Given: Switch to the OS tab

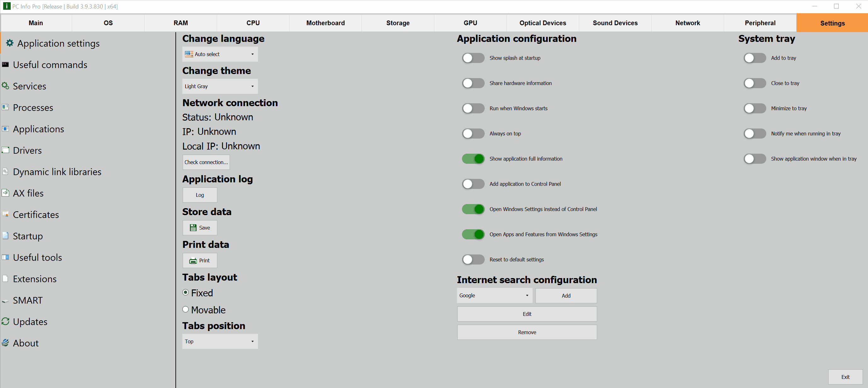Looking at the screenshot, I should (x=108, y=23).
